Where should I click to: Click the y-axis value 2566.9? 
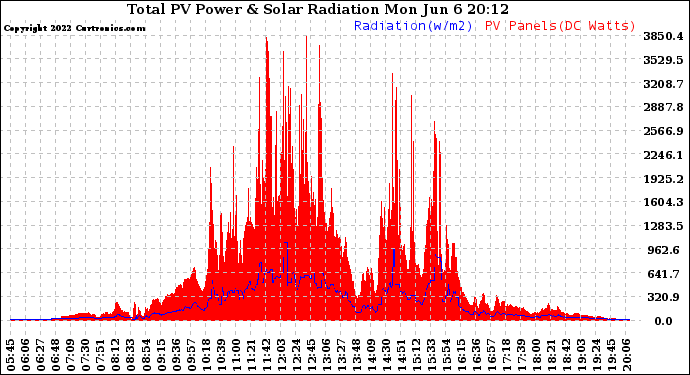[x=663, y=131]
